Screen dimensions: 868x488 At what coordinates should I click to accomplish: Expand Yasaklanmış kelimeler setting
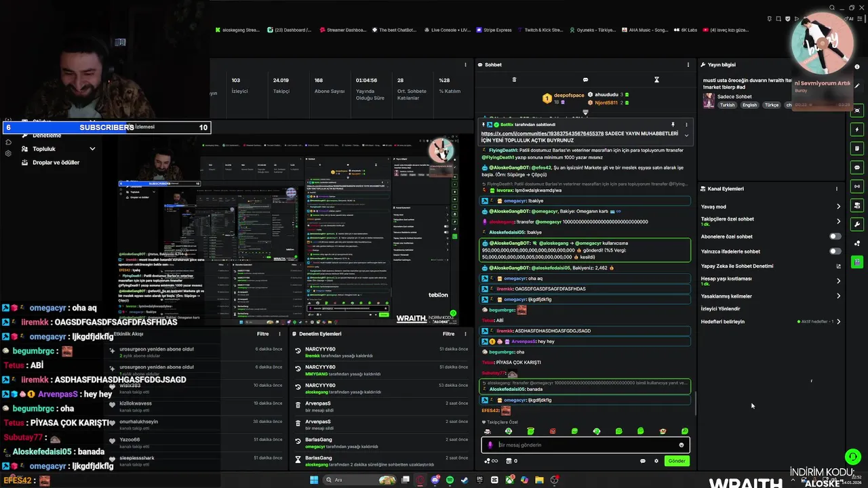coord(838,296)
